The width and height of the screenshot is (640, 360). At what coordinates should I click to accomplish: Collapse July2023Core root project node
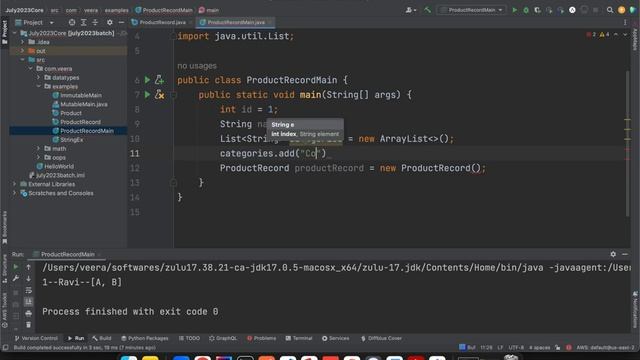click(15, 33)
